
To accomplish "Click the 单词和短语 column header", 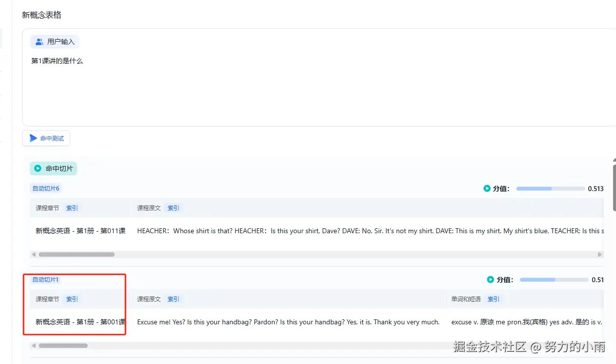I will point(466,299).
